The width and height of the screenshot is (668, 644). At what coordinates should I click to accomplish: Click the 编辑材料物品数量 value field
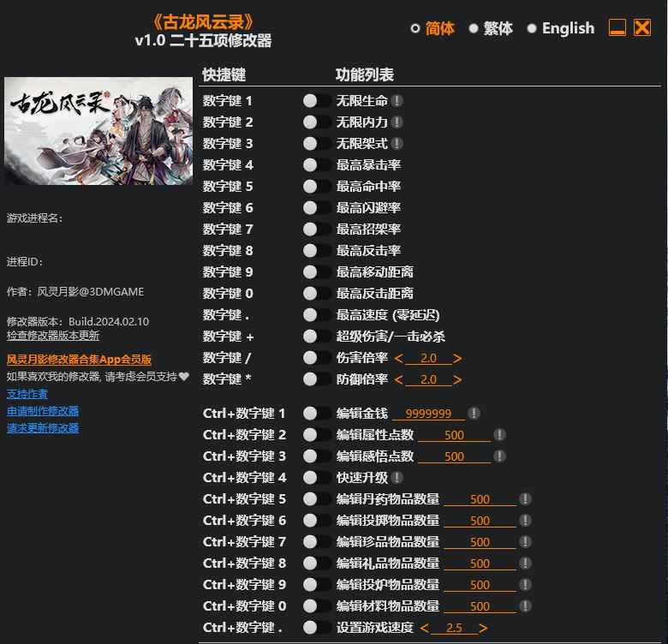pos(480,606)
